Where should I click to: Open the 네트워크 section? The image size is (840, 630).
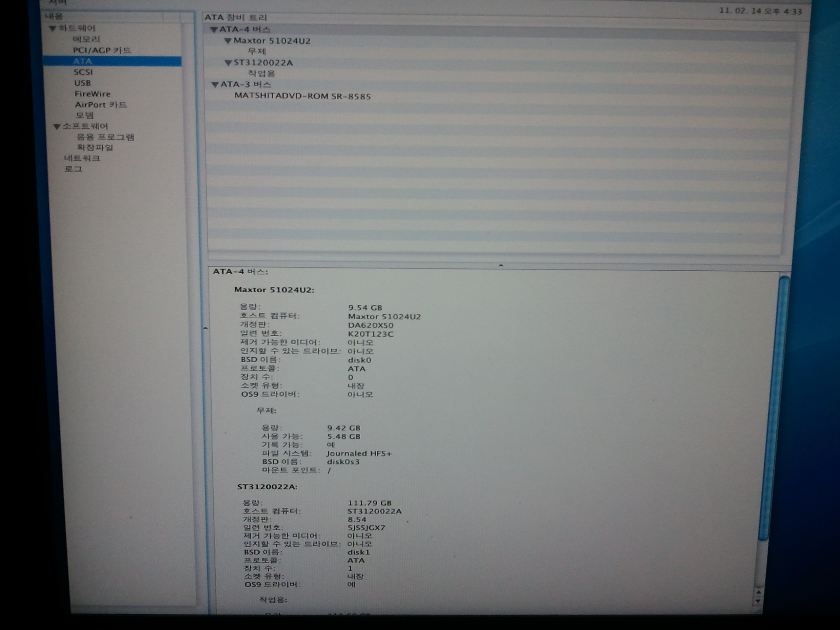pos(82,158)
